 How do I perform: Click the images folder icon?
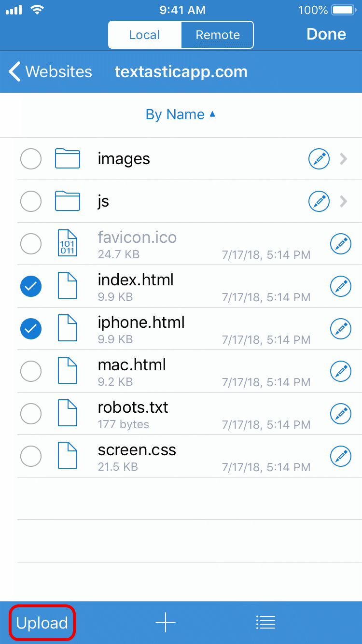68,158
